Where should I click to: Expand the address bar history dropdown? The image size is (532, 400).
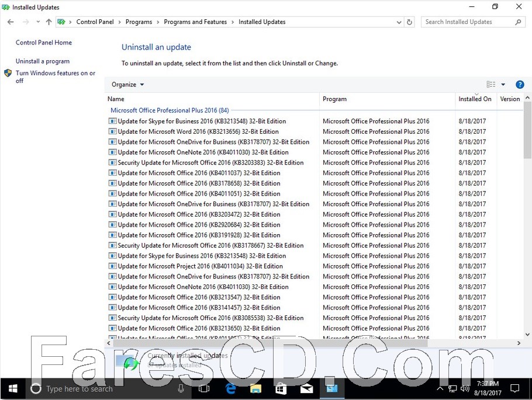click(399, 22)
